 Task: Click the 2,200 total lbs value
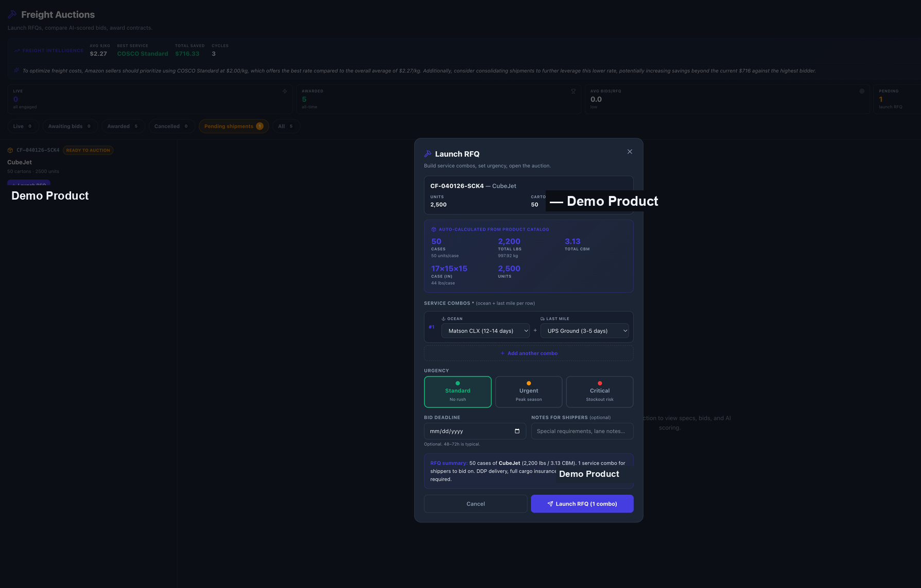point(509,241)
